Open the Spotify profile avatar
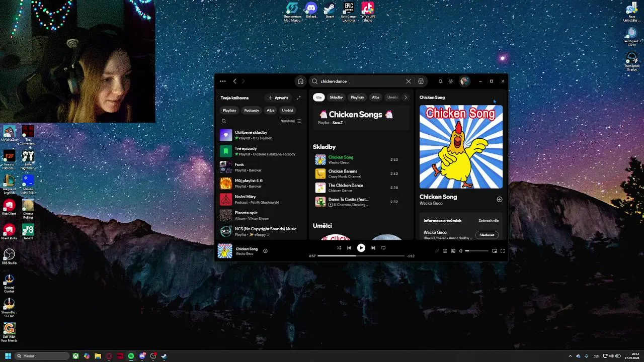The image size is (644, 362). point(464,81)
